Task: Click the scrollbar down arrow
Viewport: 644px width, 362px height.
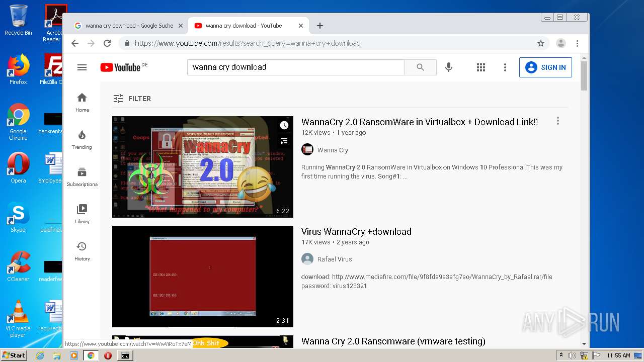Action: click(x=584, y=344)
